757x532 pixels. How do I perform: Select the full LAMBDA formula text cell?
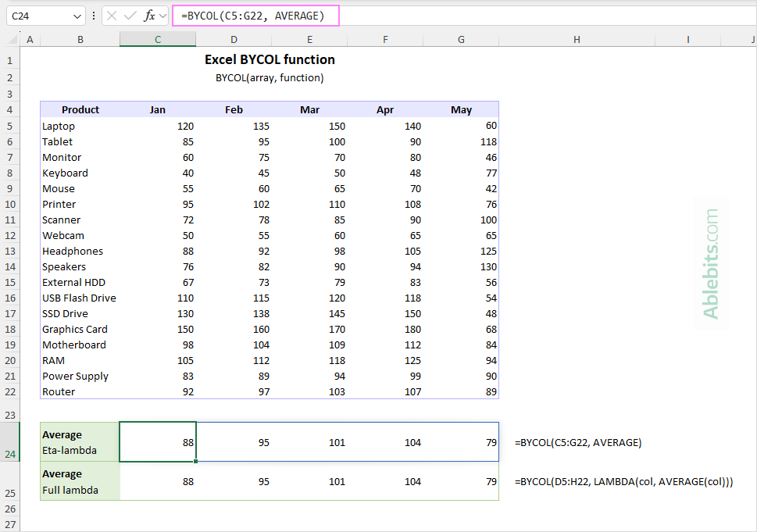tap(624, 481)
